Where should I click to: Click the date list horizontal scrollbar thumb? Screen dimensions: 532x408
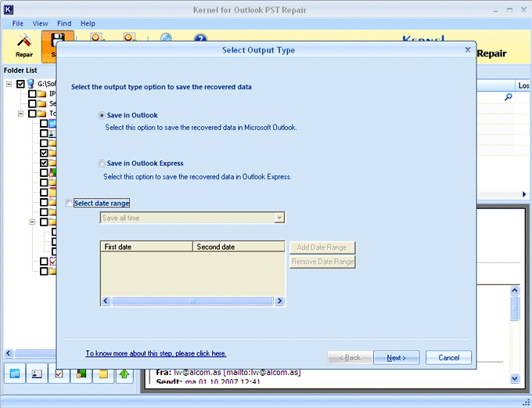[192, 301]
